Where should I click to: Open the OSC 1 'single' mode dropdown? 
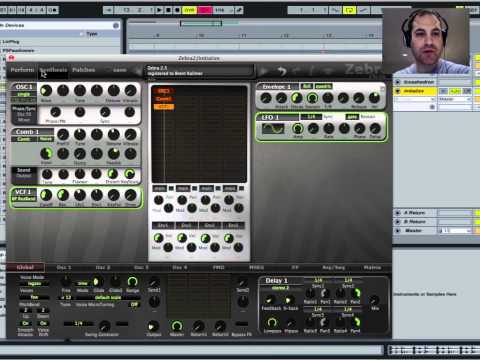pyautogui.click(x=24, y=94)
